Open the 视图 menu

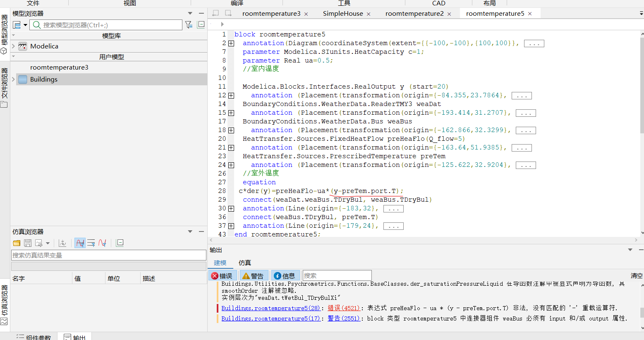130,3
